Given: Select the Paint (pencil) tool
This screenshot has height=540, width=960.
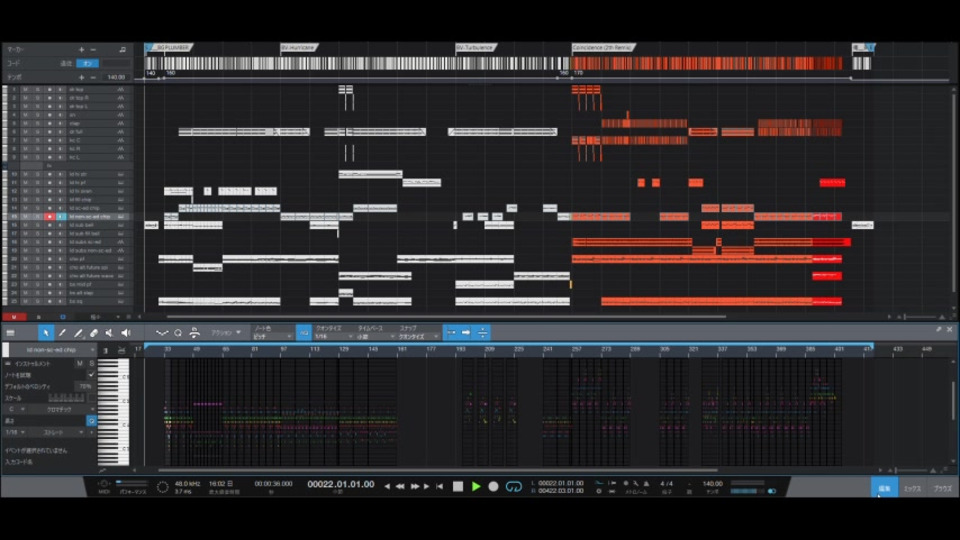Looking at the screenshot, I should 78,332.
